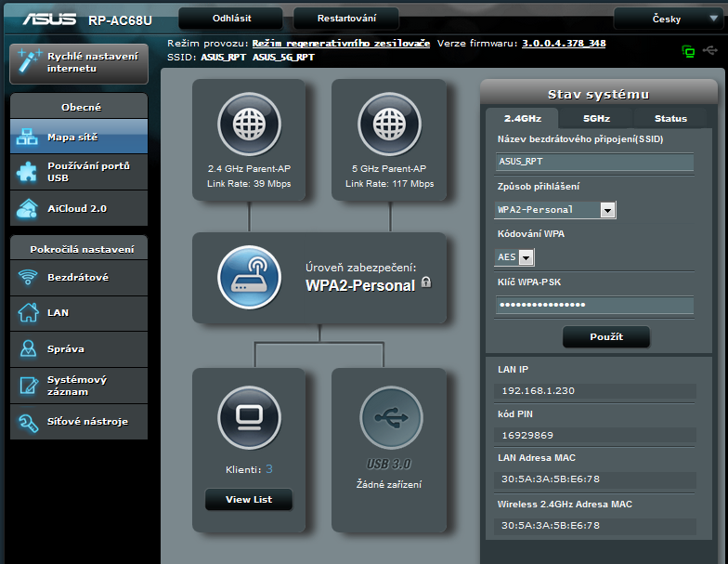This screenshot has width=728, height=564.
Task: Open the Síťové nástroje menu item
Action: point(78,422)
